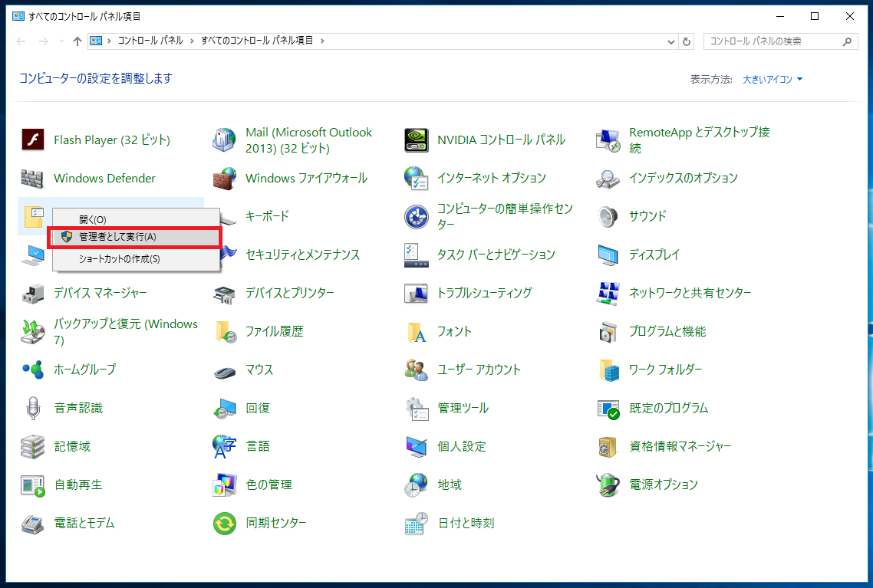Open セキュリティとメンテナンス item label
873x588 pixels.
point(303,255)
